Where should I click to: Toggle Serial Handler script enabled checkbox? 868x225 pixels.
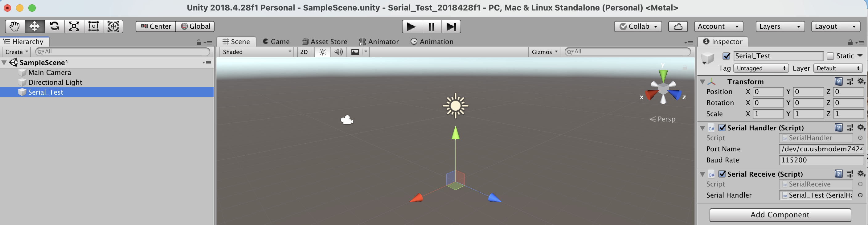[x=722, y=128]
